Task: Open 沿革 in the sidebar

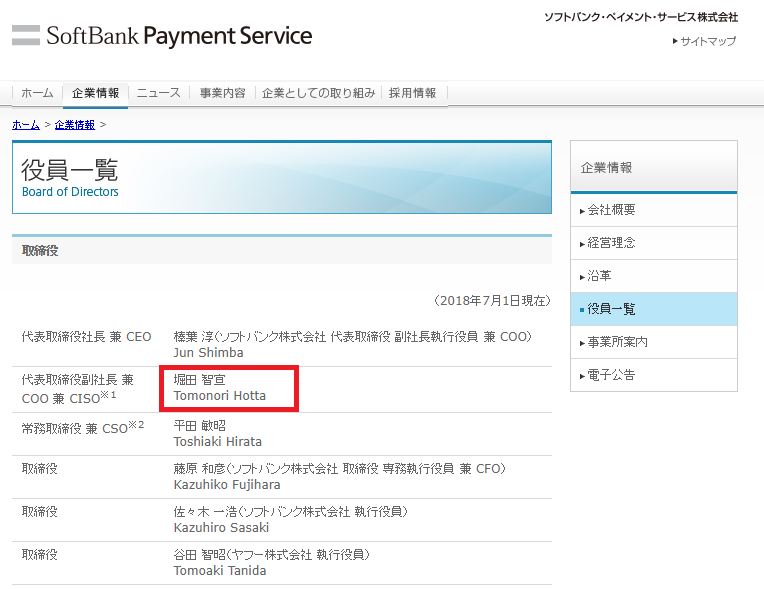Action: pos(654,276)
